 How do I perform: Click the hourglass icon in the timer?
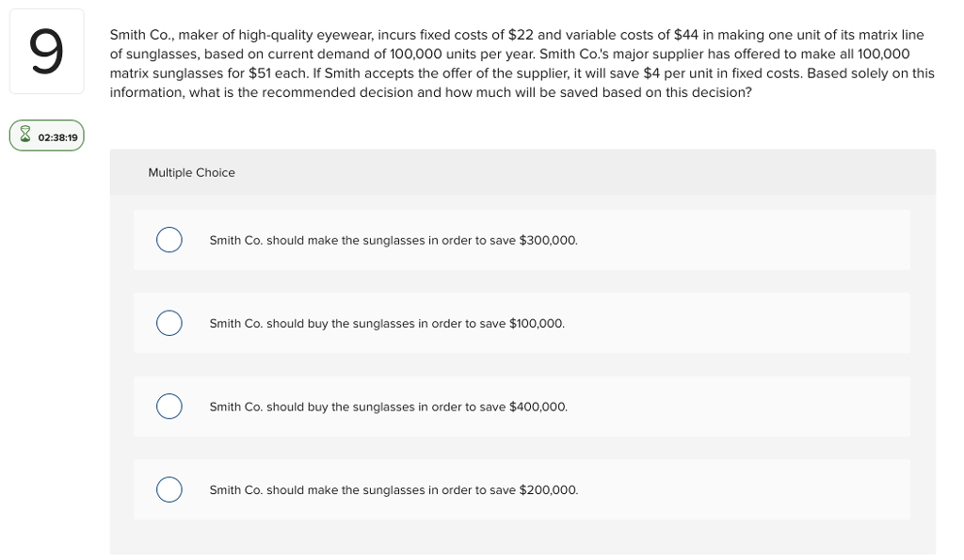coord(25,134)
